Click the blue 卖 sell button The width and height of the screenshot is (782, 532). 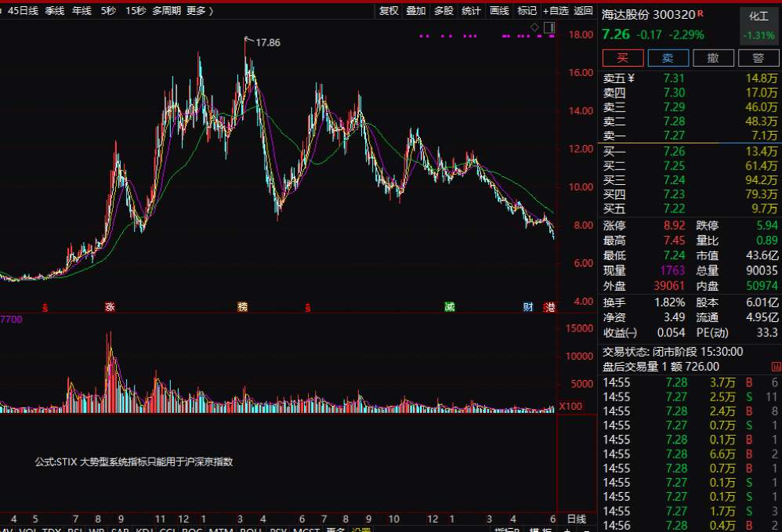[668, 58]
